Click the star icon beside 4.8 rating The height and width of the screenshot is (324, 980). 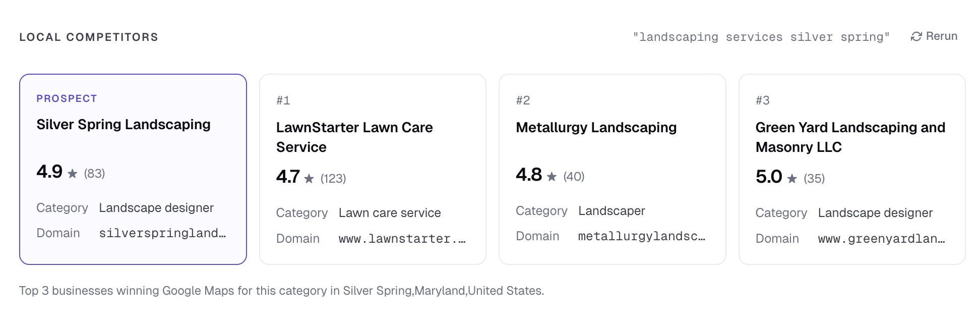pyautogui.click(x=552, y=177)
